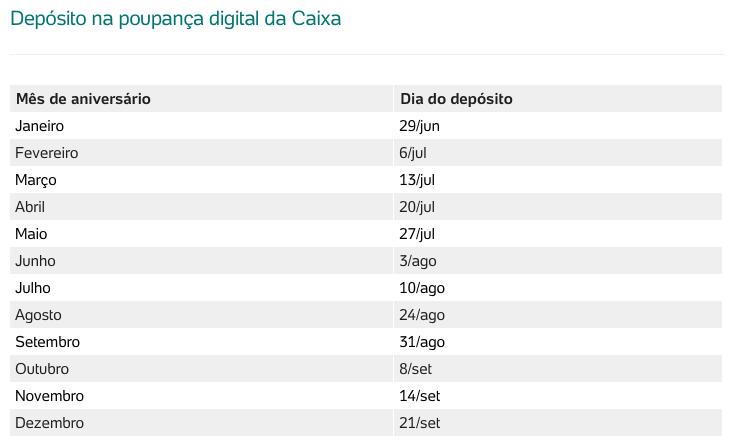Click the 24/ago date cell

[558, 315]
